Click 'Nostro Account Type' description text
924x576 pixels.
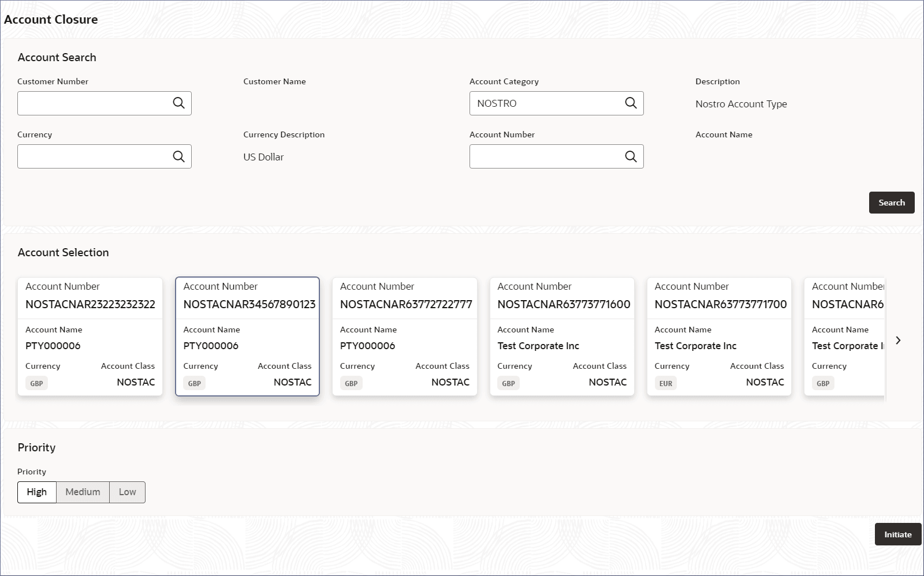(x=741, y=104)
